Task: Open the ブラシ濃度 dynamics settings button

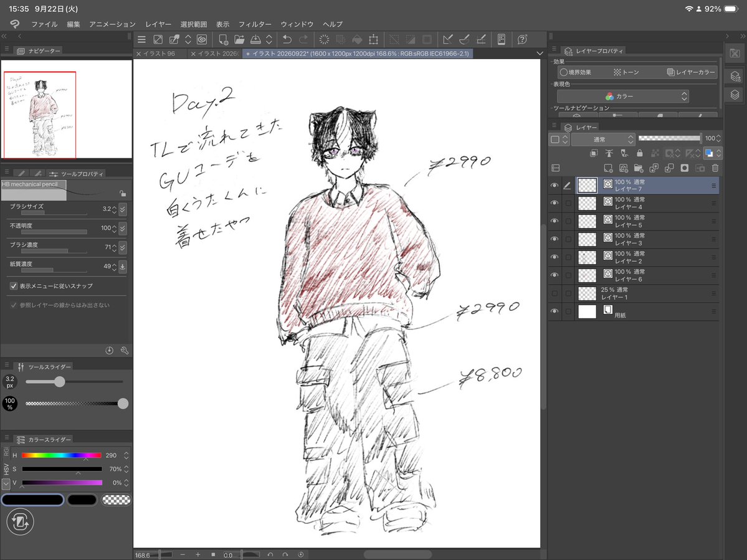Action: (123, 247)
